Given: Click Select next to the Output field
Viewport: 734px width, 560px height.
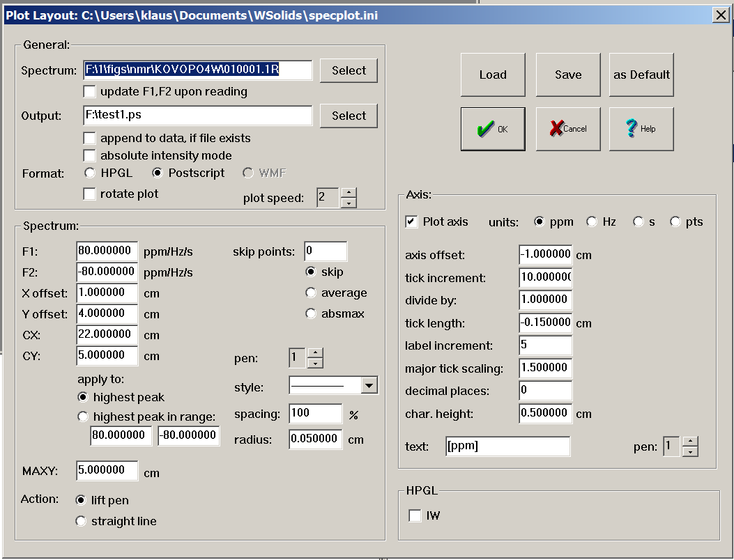Looking at the screenshot, I should pos(349,116).
